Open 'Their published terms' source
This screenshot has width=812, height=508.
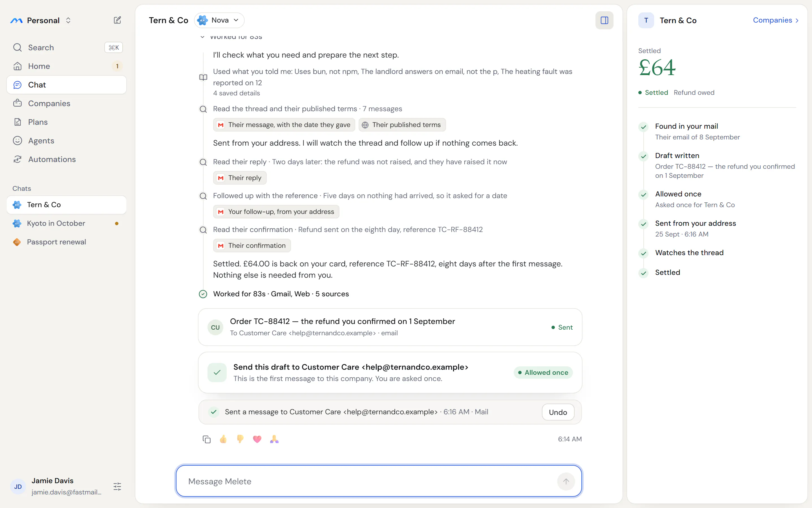402,125
